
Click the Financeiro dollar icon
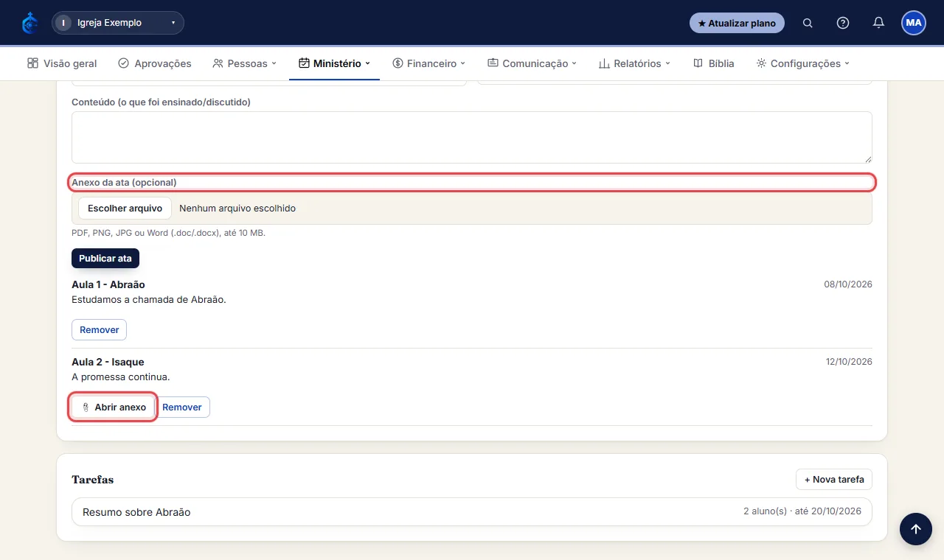pyautogui.click(x=398, y=63)
